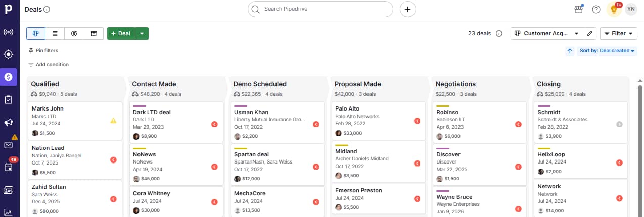Open the Mail envelope sidebar icon
644x217 pixels.
pyautogui.click(x=9, y=145)
